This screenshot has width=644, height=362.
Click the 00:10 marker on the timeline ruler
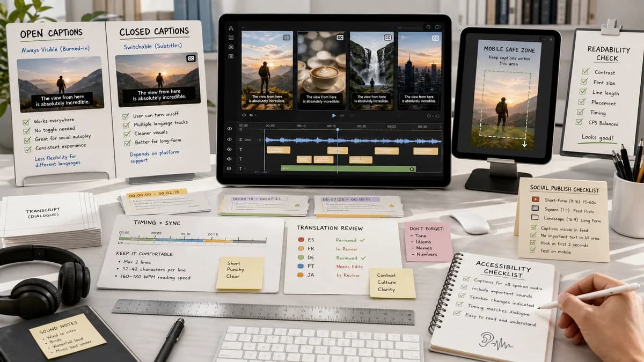[302, 126]
